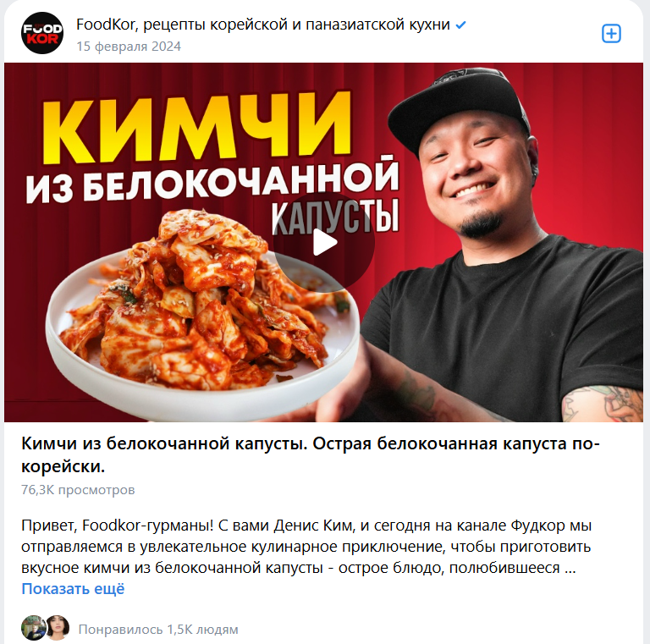The height and width of the screenshot is (644, 650).
Task: Show who liked via 'Понравилось 1,5K людям'
Action: [x=158, y=630]
